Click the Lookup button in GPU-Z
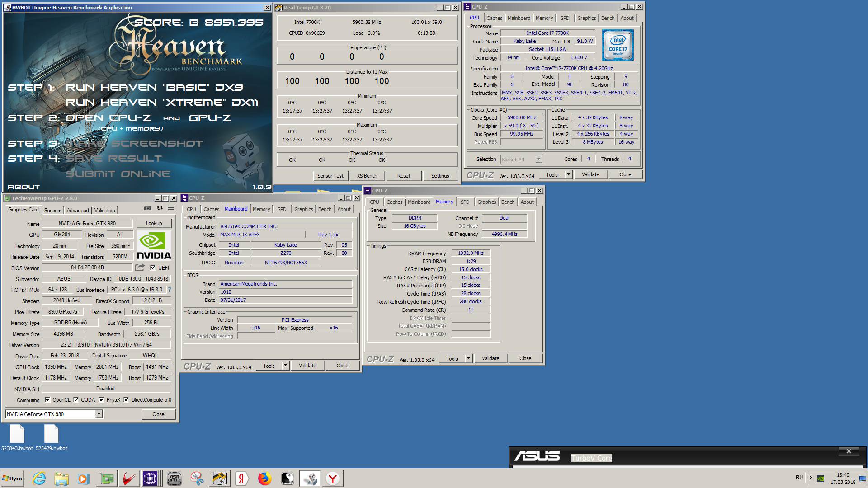 pos(154,223)
